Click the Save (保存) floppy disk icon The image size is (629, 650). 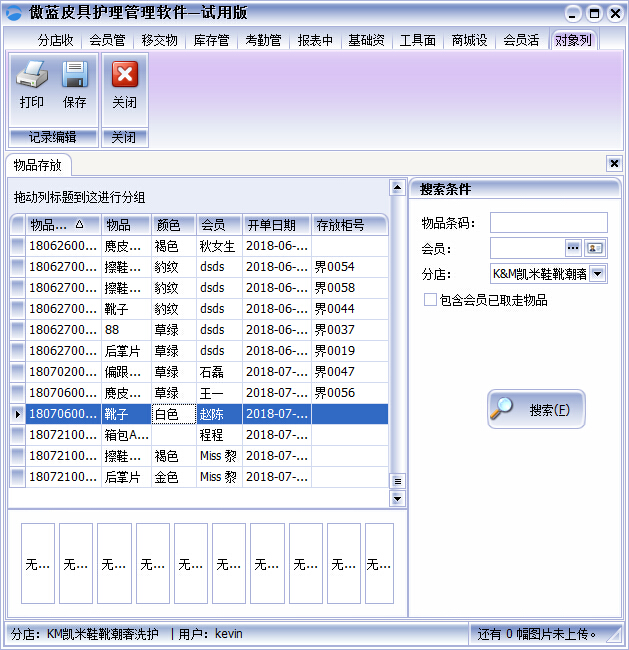pyautogui.click(x=74, y=77)
